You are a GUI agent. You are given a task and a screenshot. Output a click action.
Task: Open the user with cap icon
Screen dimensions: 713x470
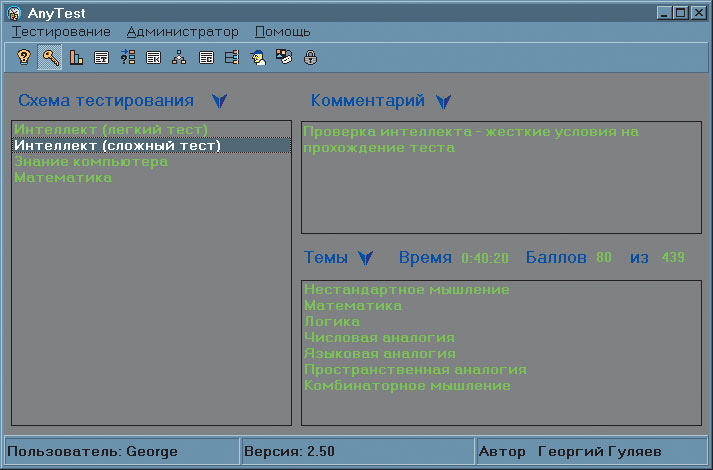(258, 58)
